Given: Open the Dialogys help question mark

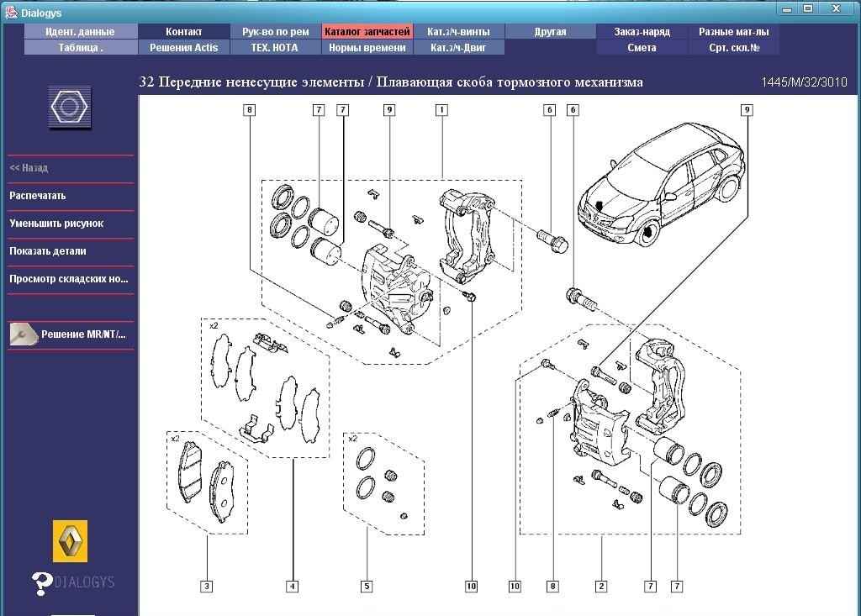Looking at the screenshot, I should (42, 583).
